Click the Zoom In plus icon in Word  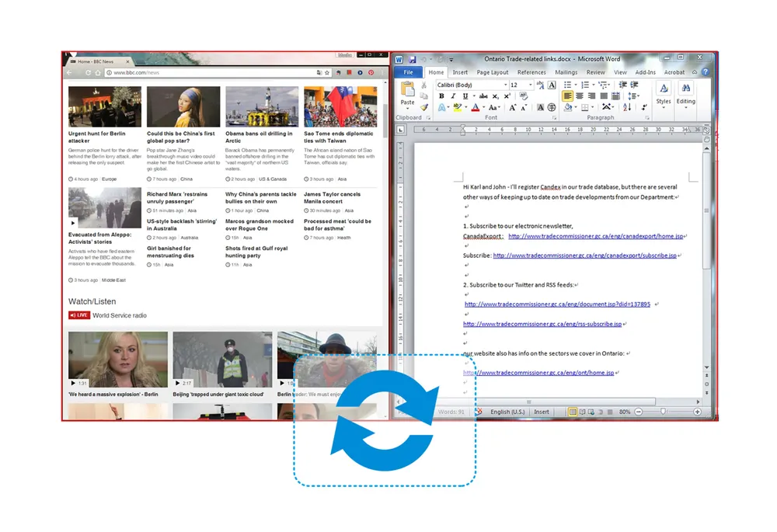click(x=697, y=412)
